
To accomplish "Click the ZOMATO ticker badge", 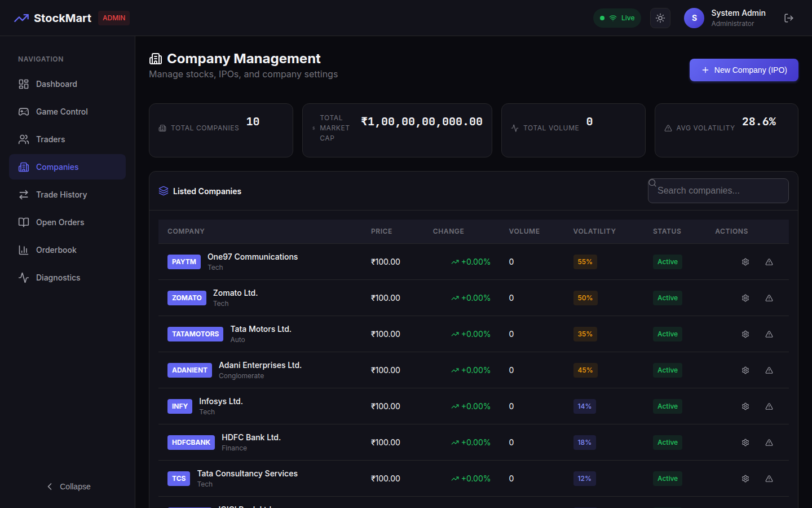I will (x=187, y=298).
